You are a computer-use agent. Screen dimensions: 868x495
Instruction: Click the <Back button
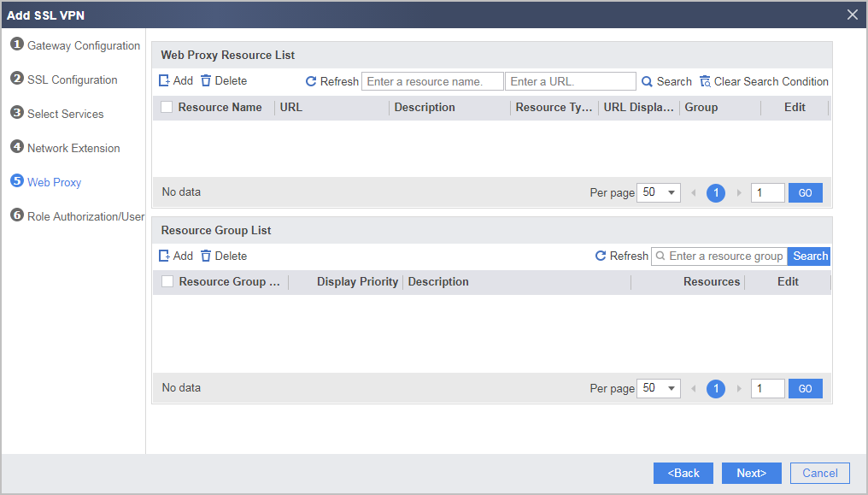click(683, 473)
